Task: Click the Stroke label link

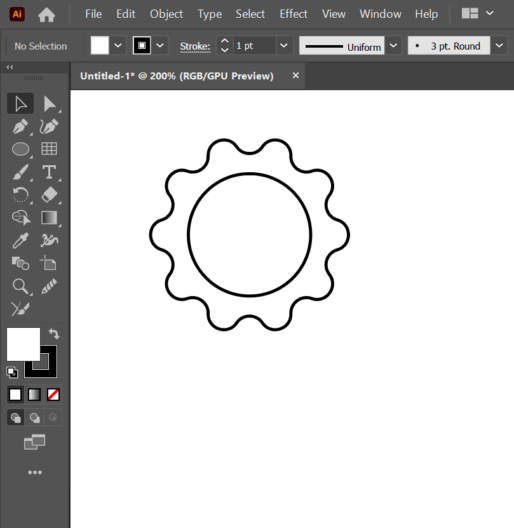Action: [x=195, y=46]
